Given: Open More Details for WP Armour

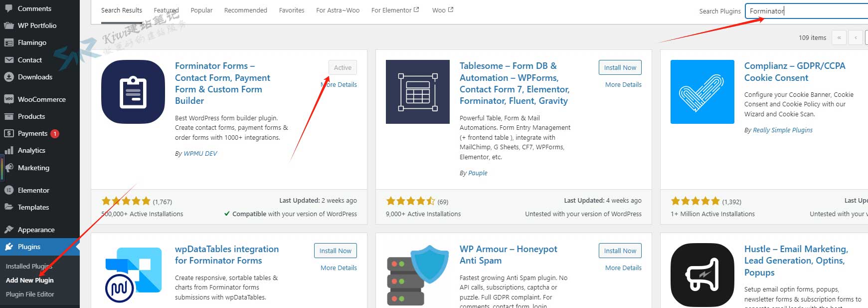Looking at the screenshot, I should (623, 268).
